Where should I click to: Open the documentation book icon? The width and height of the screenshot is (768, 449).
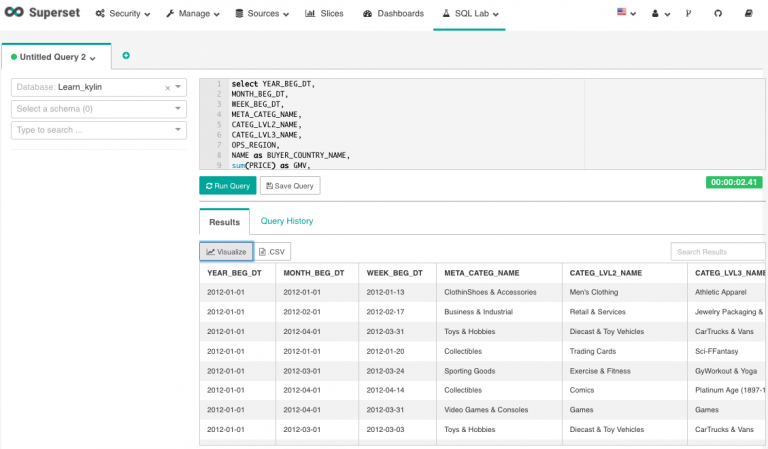(749, 14)
